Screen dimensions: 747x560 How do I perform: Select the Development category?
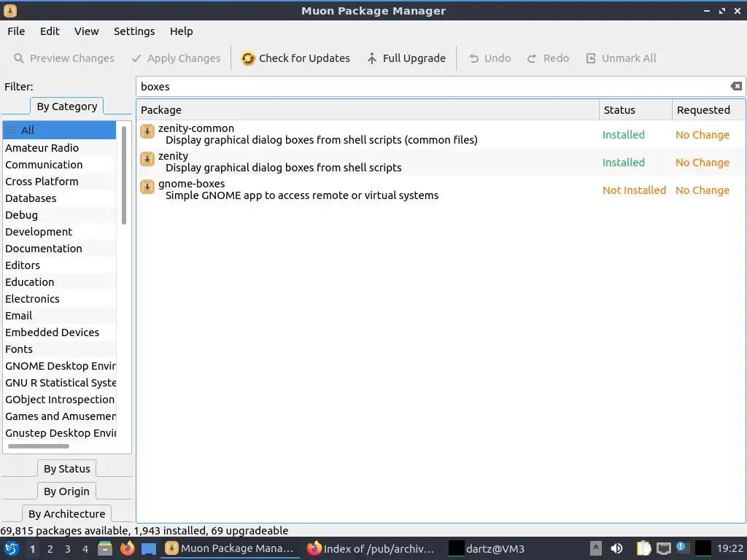point(59,232)
